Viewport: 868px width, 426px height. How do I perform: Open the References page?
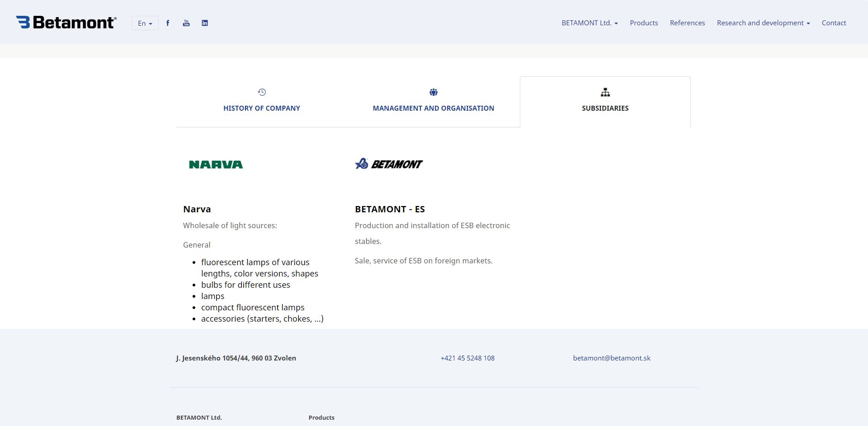687,23
